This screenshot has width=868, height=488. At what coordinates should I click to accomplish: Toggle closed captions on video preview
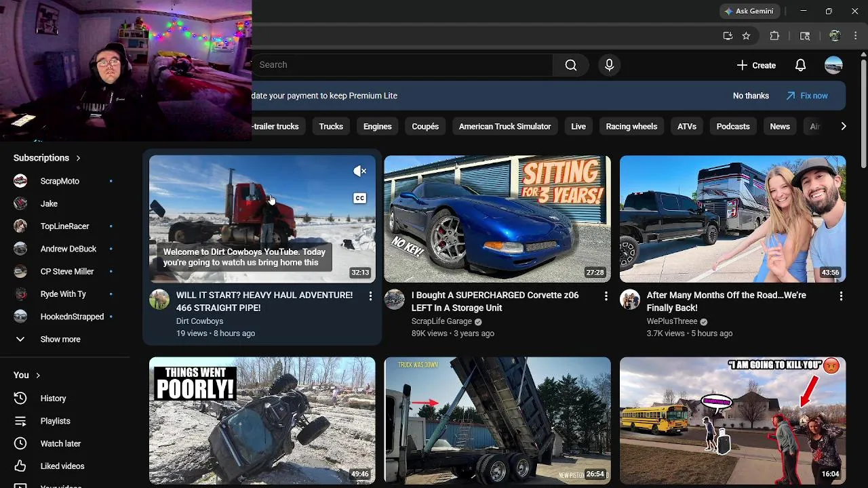point(360,198)
